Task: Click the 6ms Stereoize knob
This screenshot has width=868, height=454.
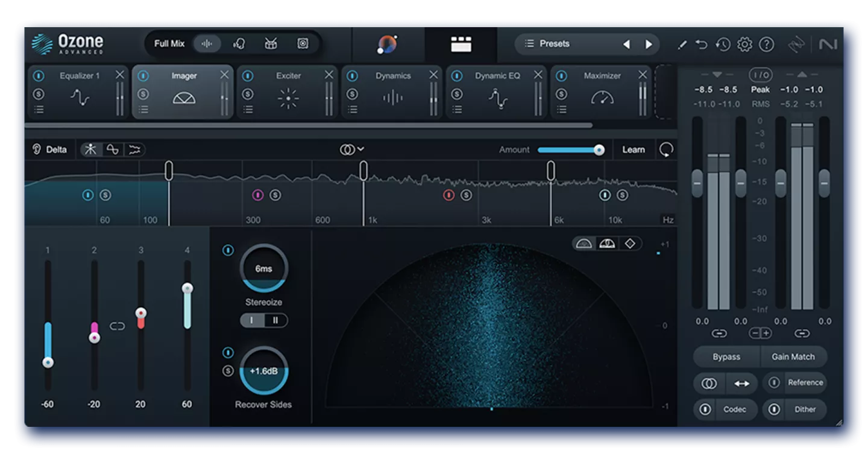Action: pyautogui.click(x=264, y=268)
